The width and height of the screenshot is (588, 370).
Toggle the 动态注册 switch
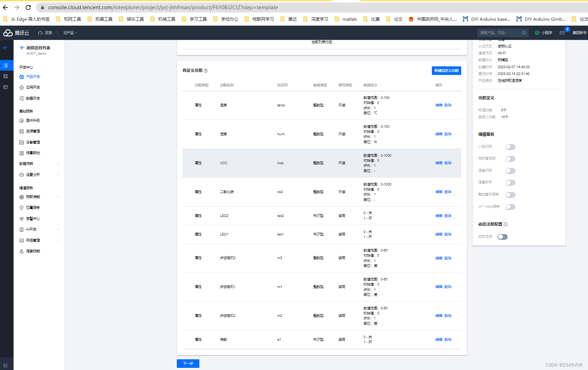(x=503, y=237)
